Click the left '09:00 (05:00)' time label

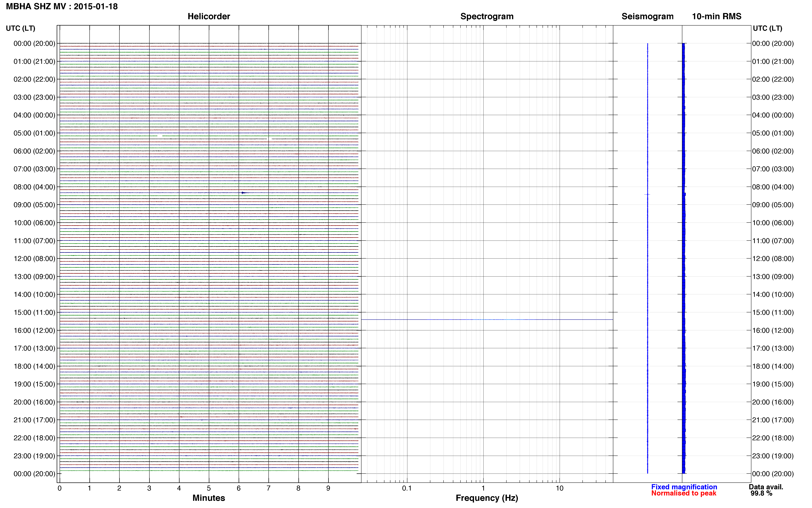[x=34, y=205]
